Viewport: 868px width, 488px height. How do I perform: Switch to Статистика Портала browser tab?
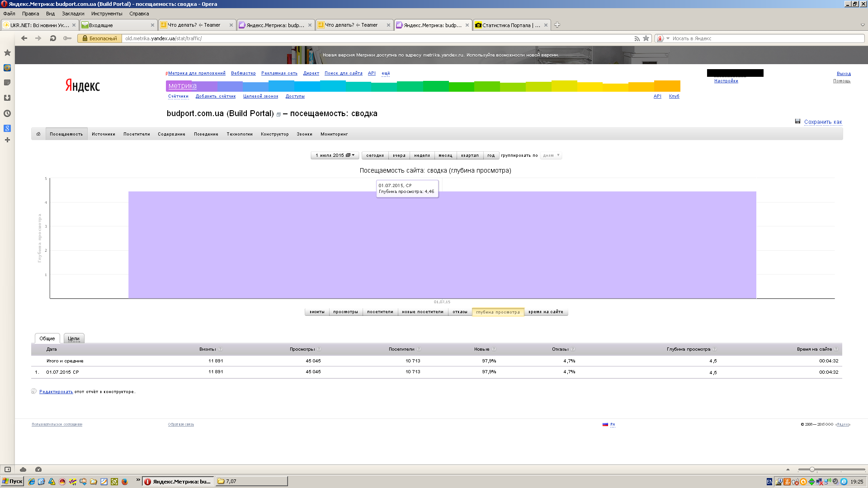tap(511, 25)
